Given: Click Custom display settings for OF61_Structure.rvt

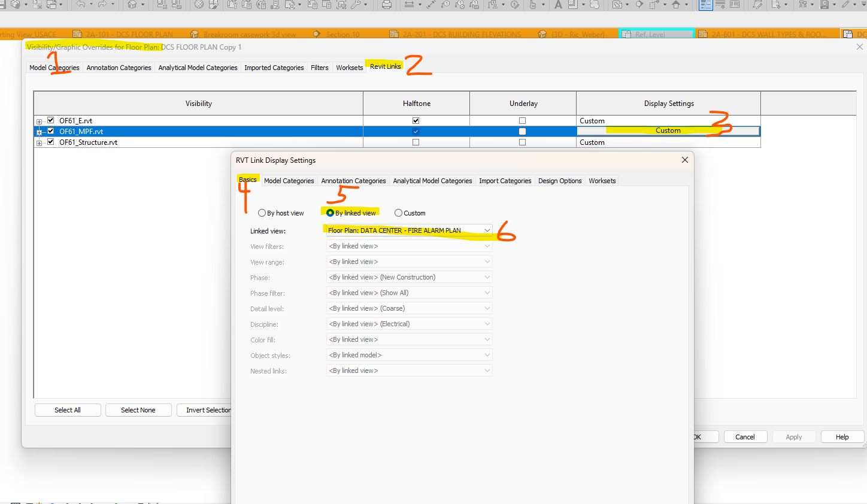Looking at the screenshot, I should (x=668, y=142).
